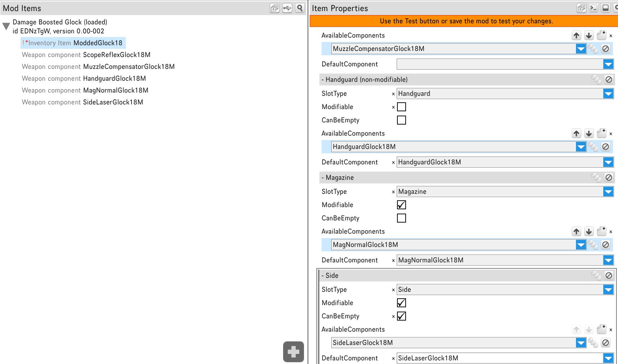Viewport: 618px width, 364px height.
Task: Uncheck CanBeEmpty in the Side section
Action: coord(401,316)
